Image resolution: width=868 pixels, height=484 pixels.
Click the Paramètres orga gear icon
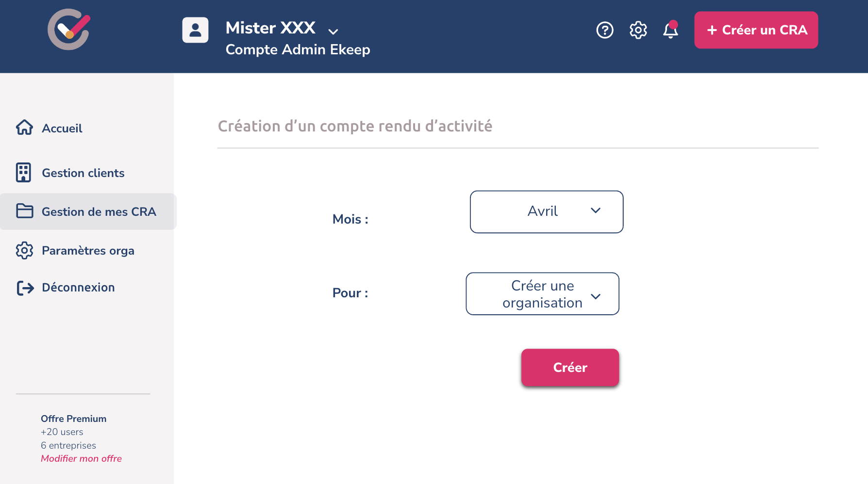coord(24,250)
